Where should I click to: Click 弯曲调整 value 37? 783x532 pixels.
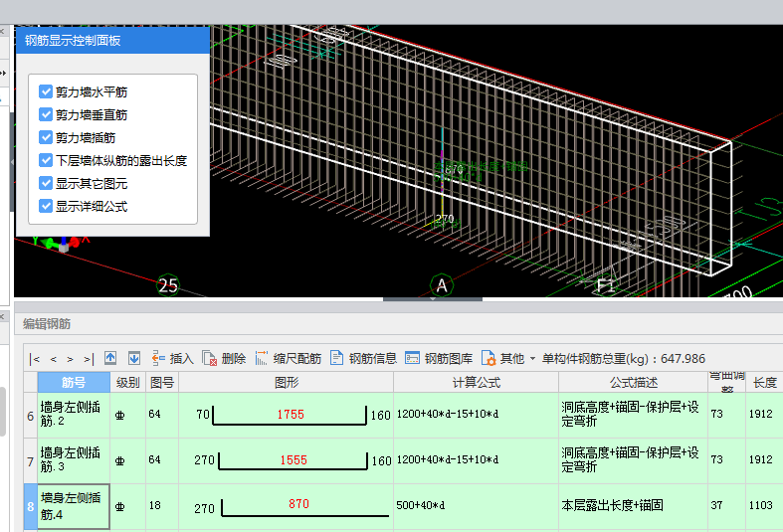(716, 505)
